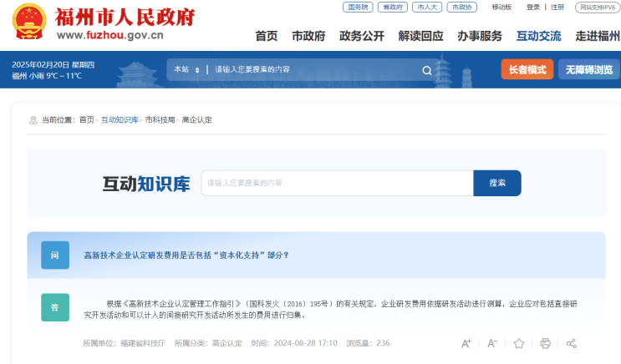Go to the 省政府 link
This screenshot has height=364, width=621.
click(393, 8)
